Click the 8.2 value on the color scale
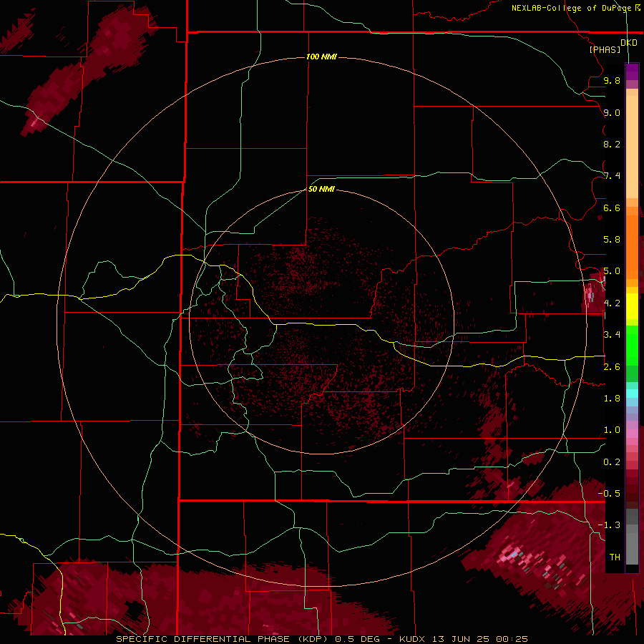Viewport: 644px width, 644px height. [x=612, y=144]
